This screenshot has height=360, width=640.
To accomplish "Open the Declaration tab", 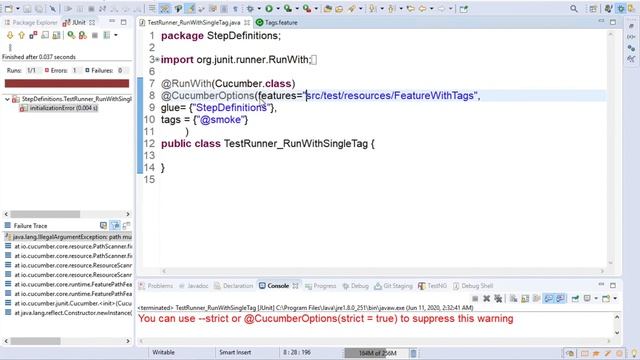I will (234, 286).
